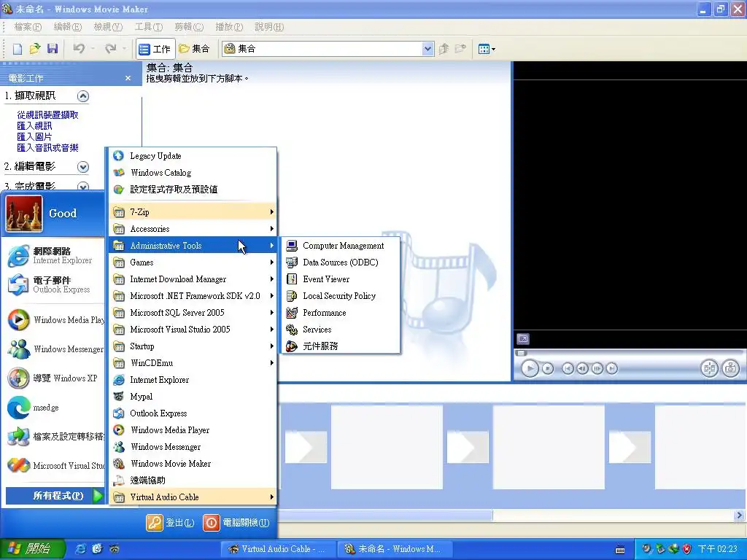
Task: Click the 所有程式(P) all programs button
Action: [55, 496]
